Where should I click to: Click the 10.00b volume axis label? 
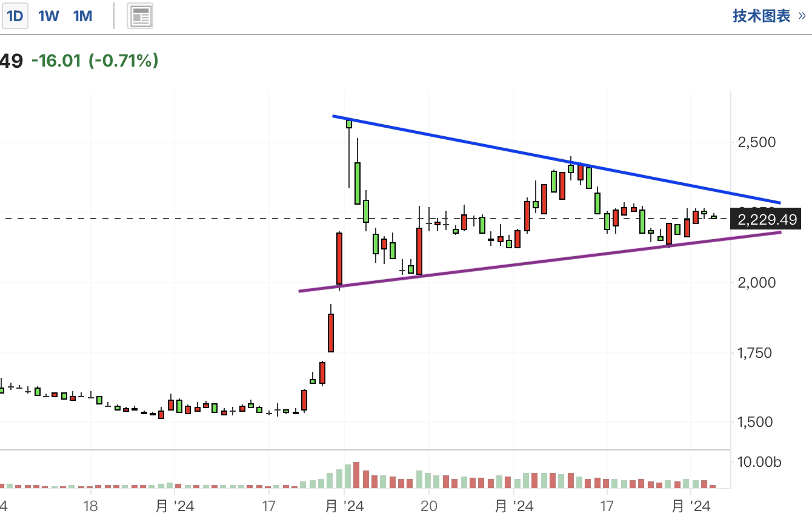point(759,462)
